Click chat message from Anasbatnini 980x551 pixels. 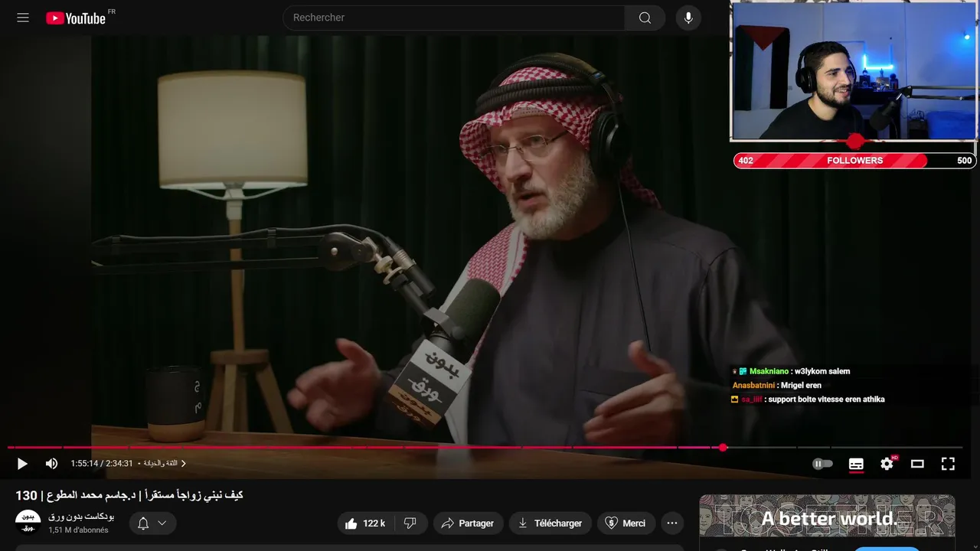tap(777, 386)
